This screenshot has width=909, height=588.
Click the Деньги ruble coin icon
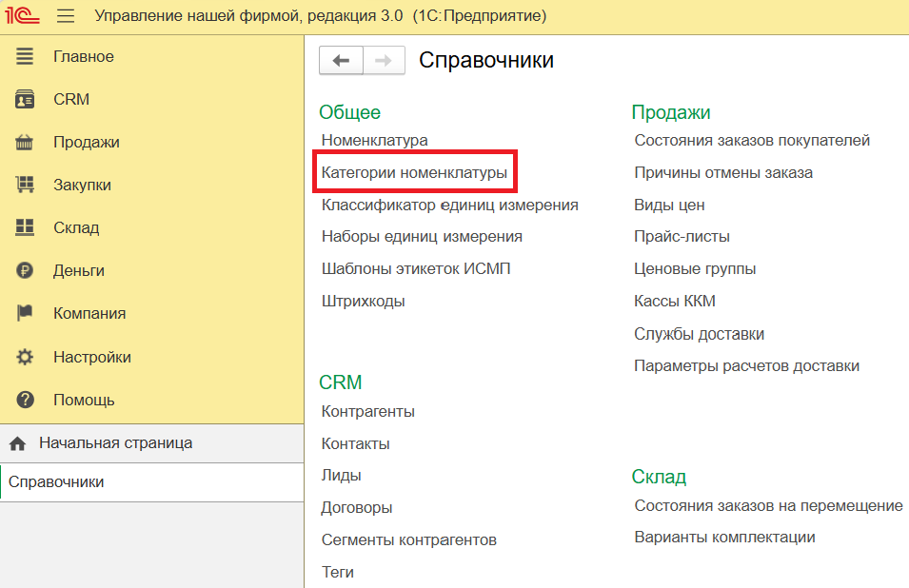point(25,270)
